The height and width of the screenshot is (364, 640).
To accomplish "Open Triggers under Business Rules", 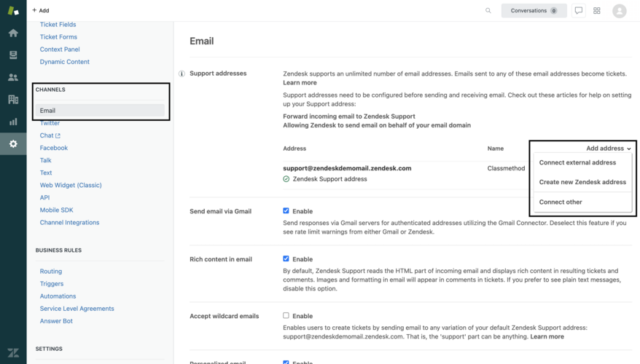I will point(51,284).
